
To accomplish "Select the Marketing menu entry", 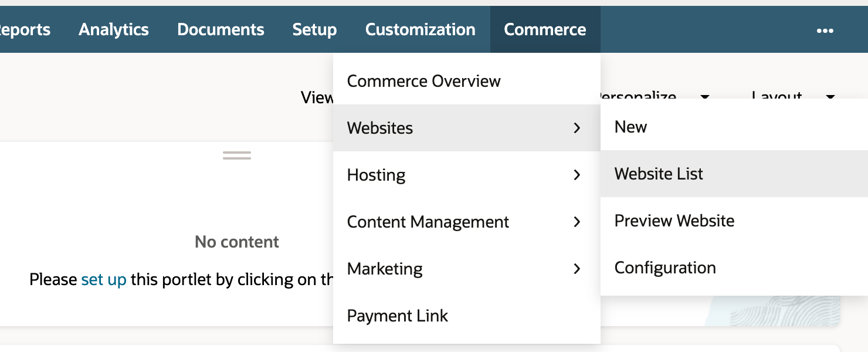I will [x=467, y=269].
